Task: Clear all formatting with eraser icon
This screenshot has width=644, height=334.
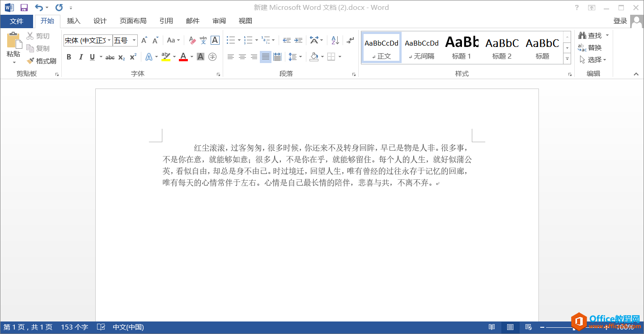Action: point(192,40)
